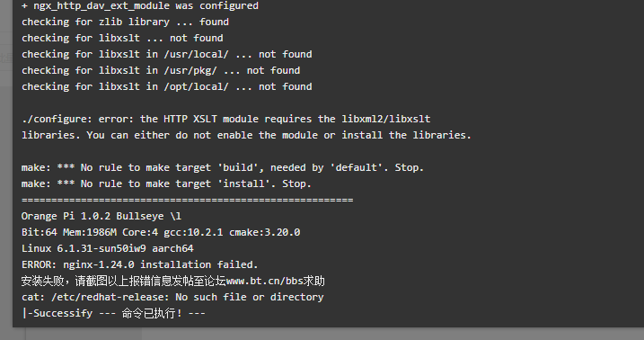Click the 'libraries. You can either do not enable' line
Viewport: 644px width, 340px height.
click(x=246, y=135)
